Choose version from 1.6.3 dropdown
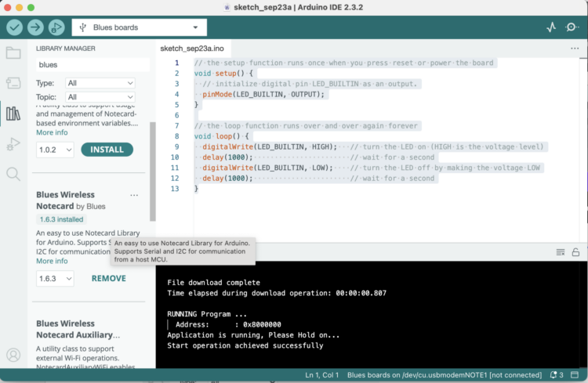This screenshot has height=383, width=588. click(x=55, y=279)
